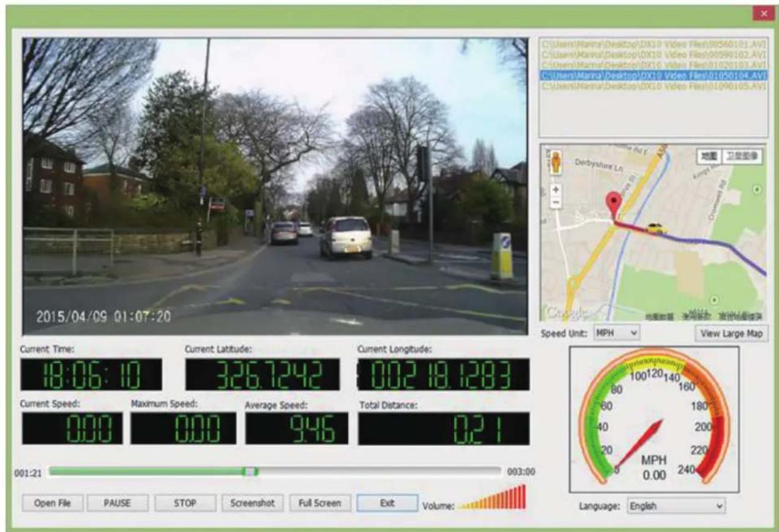This screenshot has height=532, width=779.
Task: Zoom out the map with minus button
Action: [556, 202]
